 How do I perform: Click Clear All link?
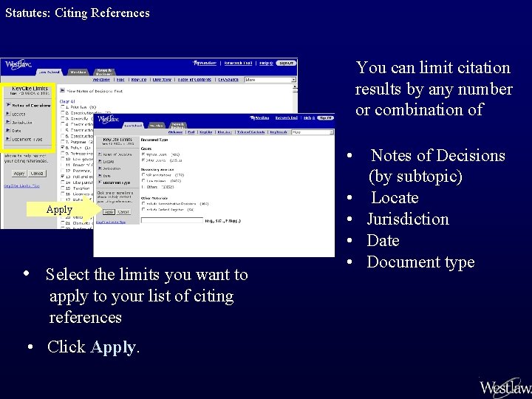click(67, 101)
